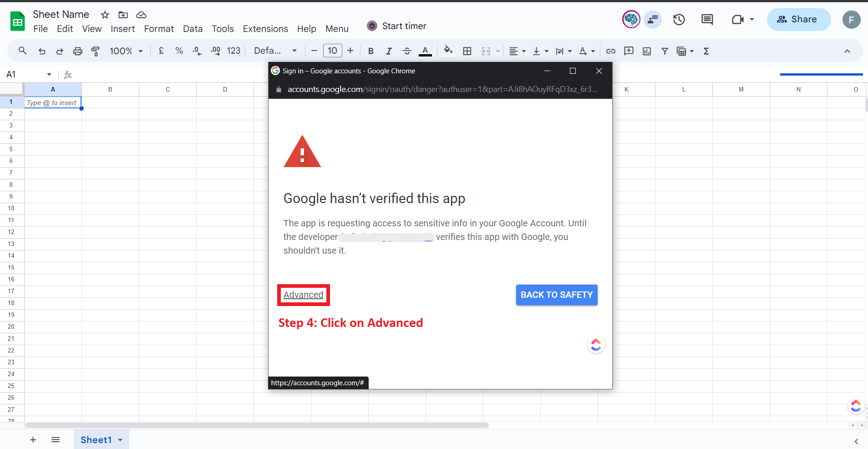868x449 pixels.
Task: Decrease decimal places
Action: coord(197,51)
